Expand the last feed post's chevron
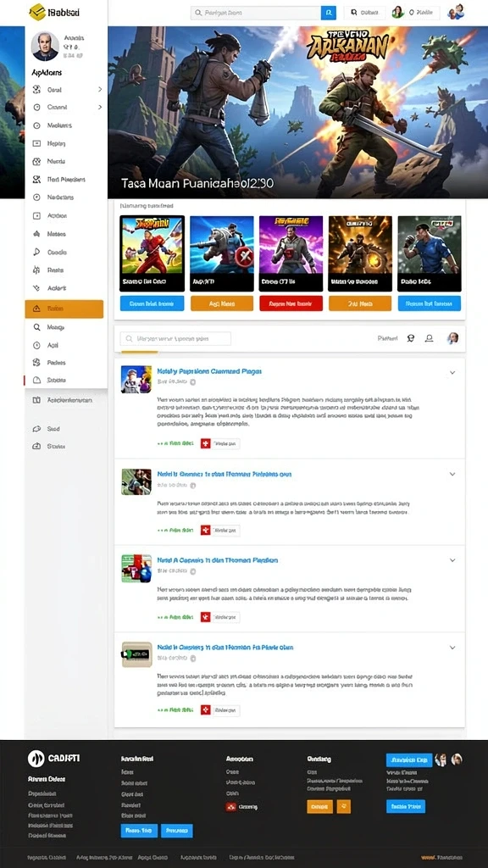 pos(452,648)
